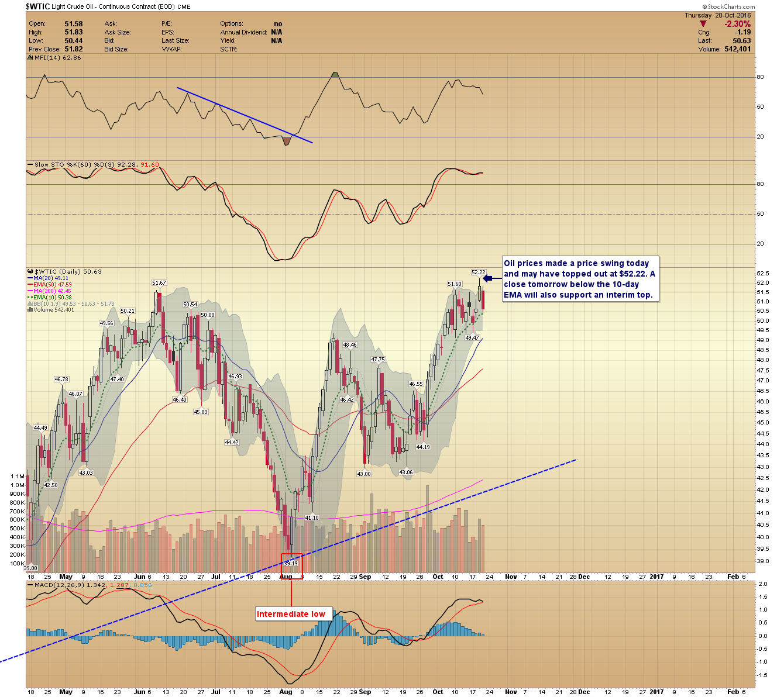
Task: Click the 52.22 high price label
Action: point(479,272)
